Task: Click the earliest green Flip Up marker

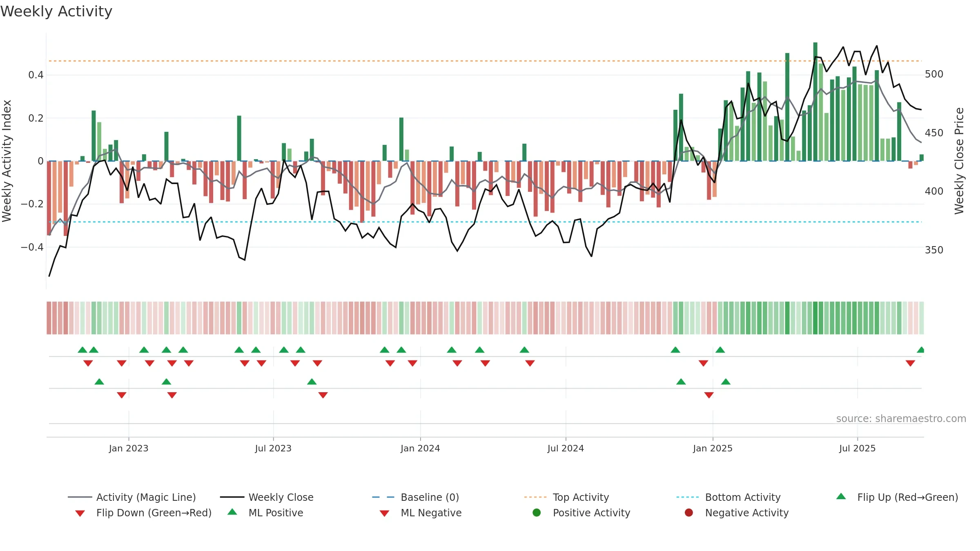Action: pos(82,350)
